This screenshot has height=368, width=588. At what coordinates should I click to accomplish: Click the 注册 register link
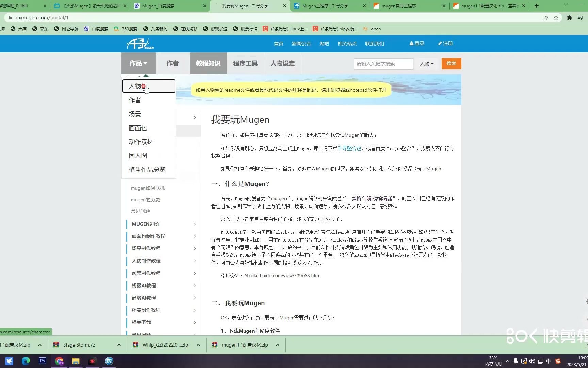click(x=445, y=44)
